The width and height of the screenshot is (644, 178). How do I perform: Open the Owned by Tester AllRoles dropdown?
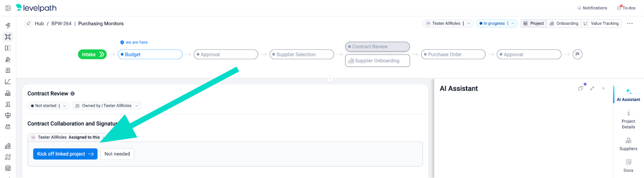(x=107, y=106)
